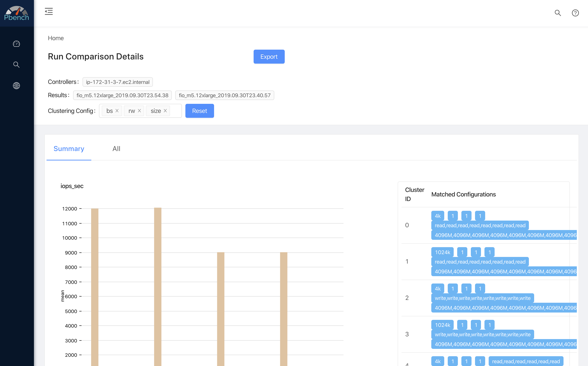Remove the bs clustering filter
Image resolution: width=588 pixels, height=366 pixels.
117,111
